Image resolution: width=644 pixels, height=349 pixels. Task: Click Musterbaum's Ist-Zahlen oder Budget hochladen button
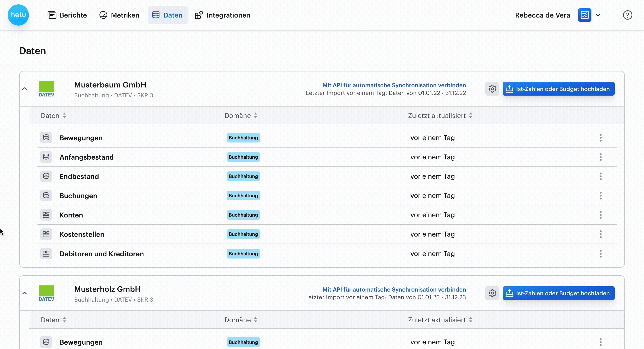pyautogui.click(x=559, y=89)
